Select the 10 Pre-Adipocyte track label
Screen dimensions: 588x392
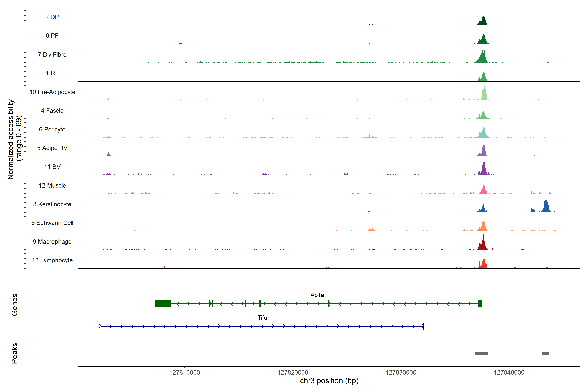(x=52, y=92)
